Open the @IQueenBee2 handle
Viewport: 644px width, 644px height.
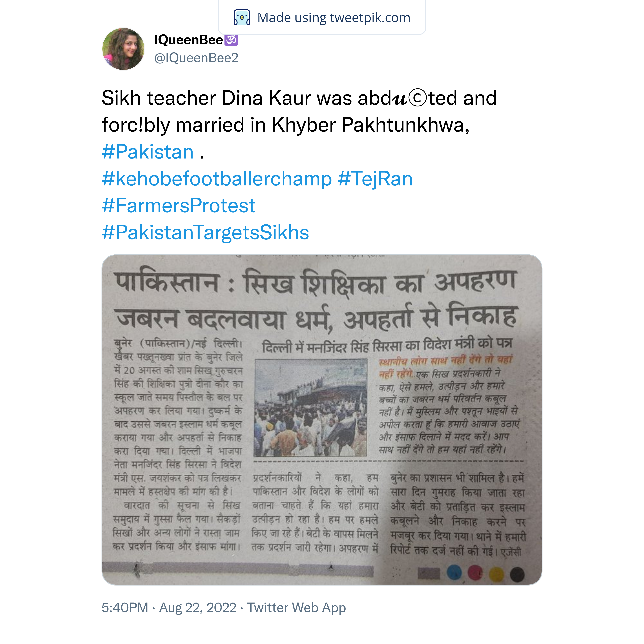196,58
